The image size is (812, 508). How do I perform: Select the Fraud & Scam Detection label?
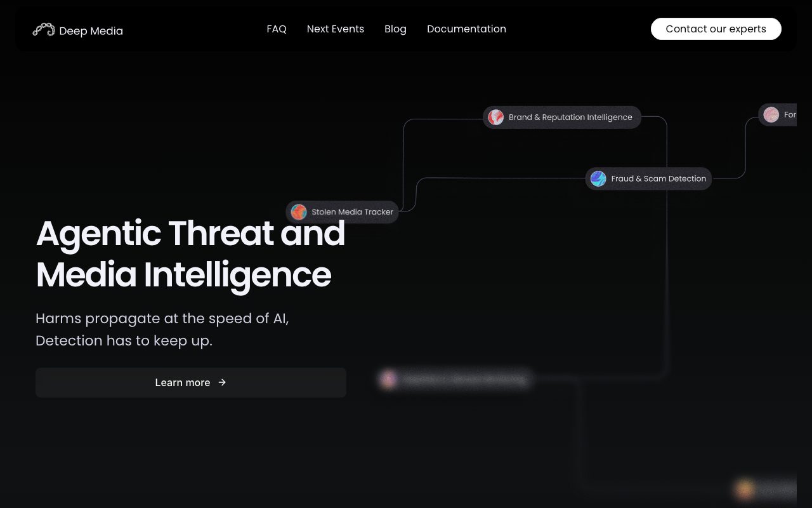pos(658,179)
